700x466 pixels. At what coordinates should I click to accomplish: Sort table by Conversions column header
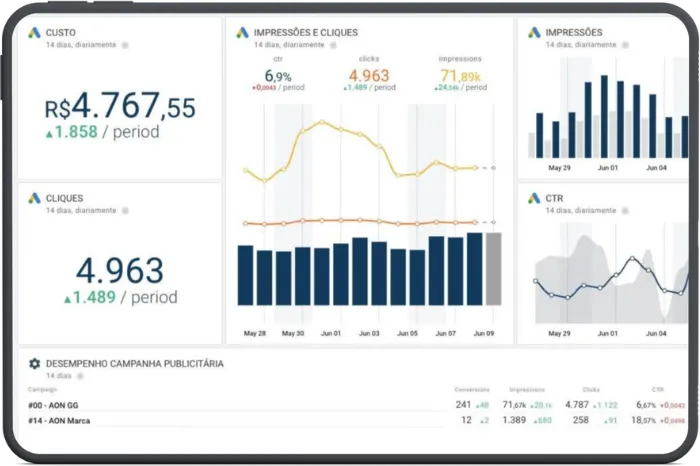tap(472, 390)
